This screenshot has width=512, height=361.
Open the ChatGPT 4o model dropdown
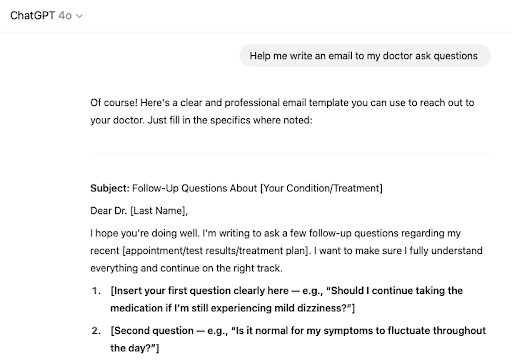point(46,16)
